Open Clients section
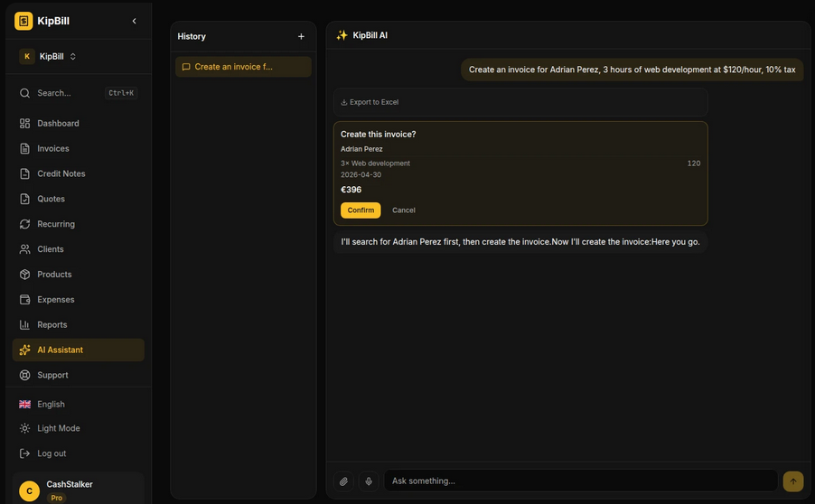This screenshot has width=815, height=504. (x=78, y=249)
